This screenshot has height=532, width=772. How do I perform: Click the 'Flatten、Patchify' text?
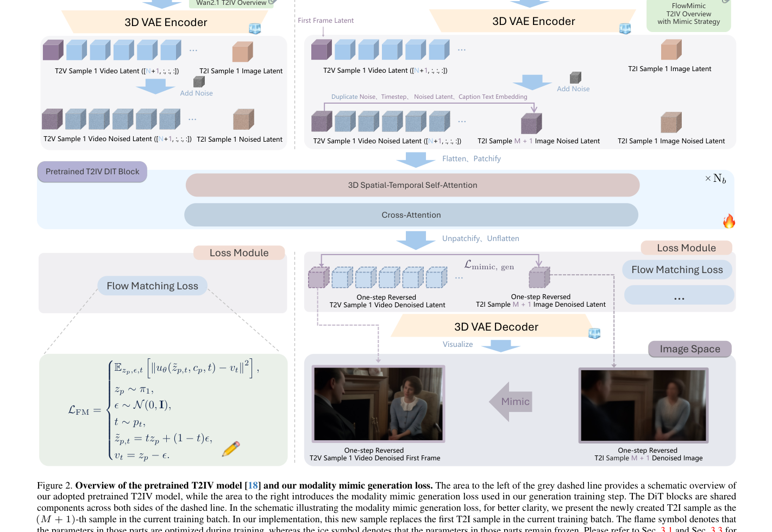pyautogui.click(x=472, y=159)
